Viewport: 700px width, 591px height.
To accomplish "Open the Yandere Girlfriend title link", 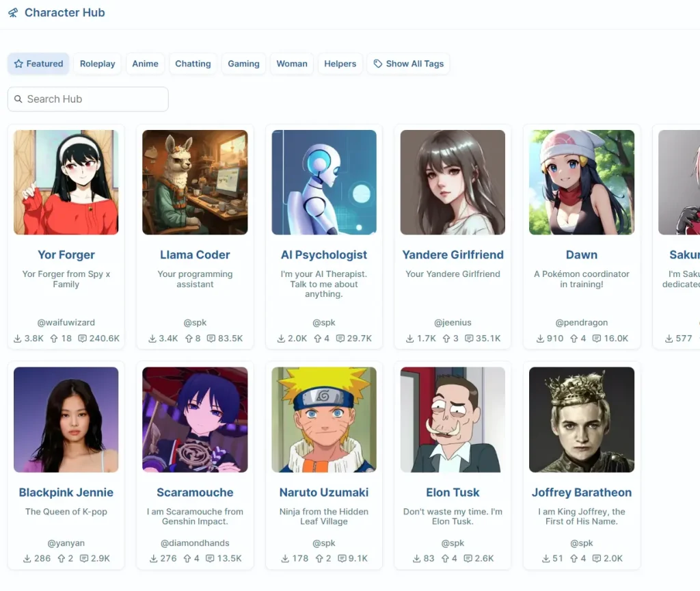I will (453, 254).
